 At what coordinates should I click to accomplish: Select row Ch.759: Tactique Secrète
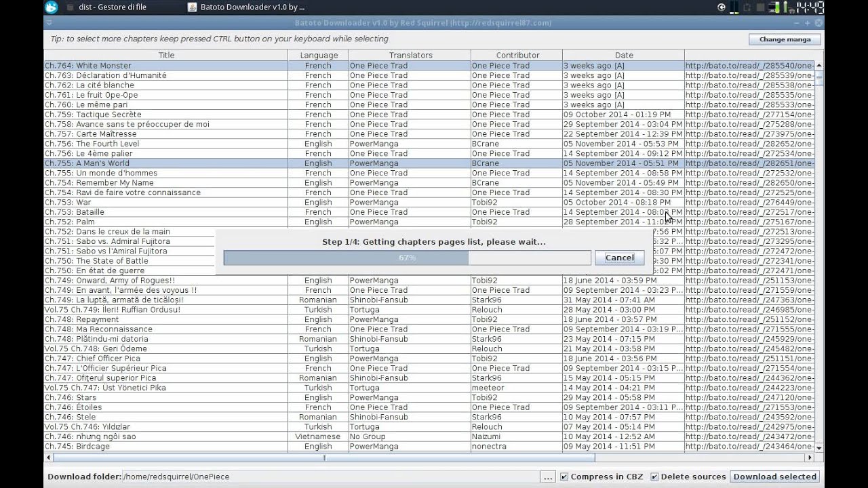click(429, 115)
